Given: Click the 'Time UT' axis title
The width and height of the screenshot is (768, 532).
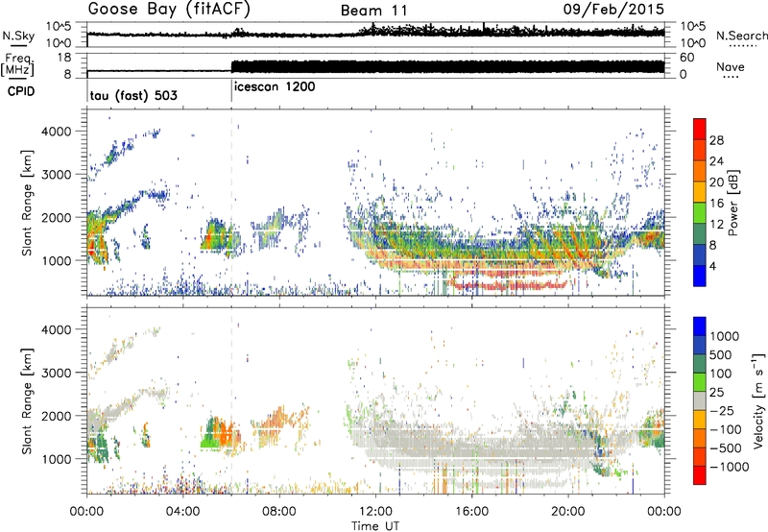Looking at the screenshot, I should point(375,526).
